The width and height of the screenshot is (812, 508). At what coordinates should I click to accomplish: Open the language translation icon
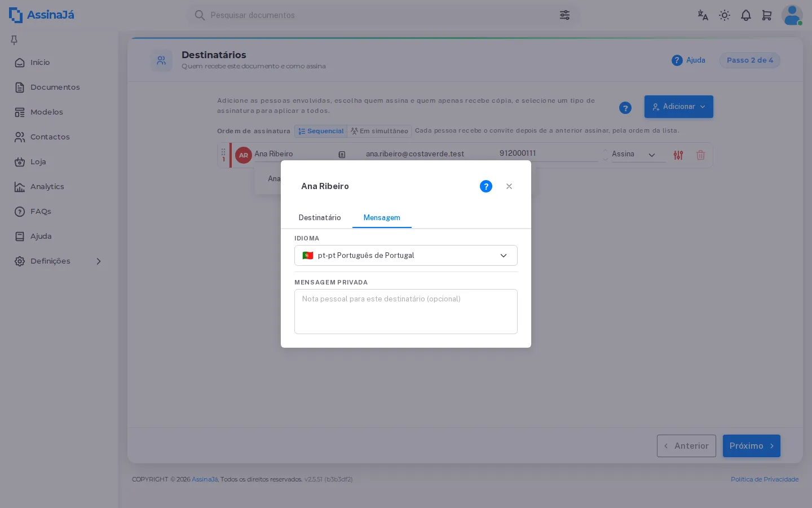pos(703,15)
